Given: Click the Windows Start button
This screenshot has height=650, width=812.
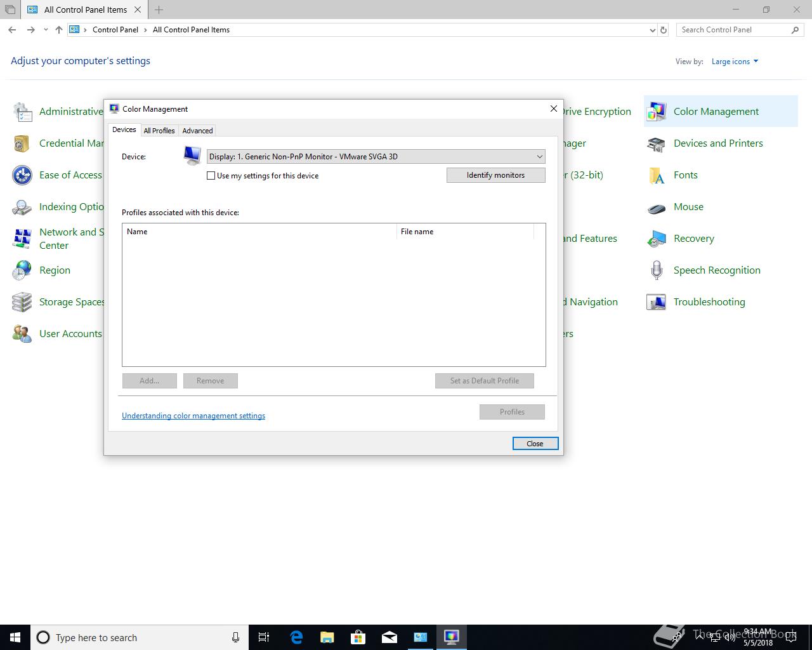Looking at the screenshot, I should 15,637.
